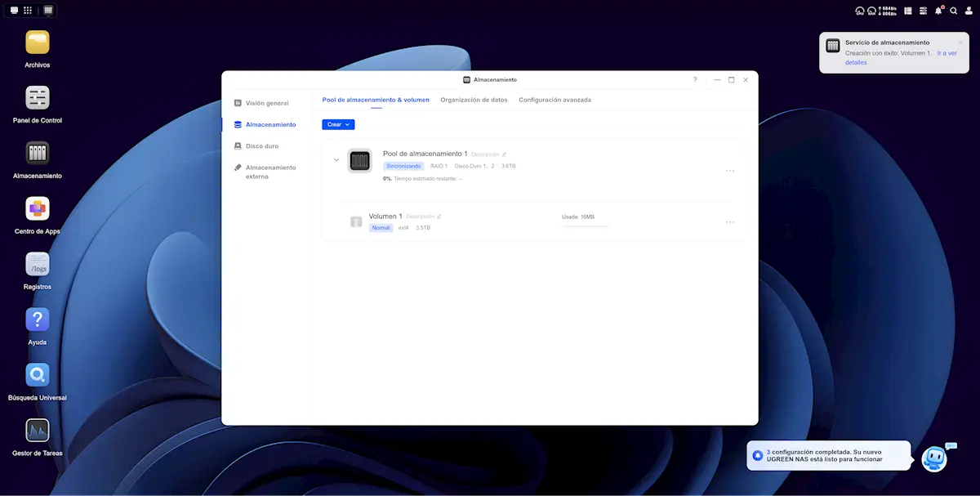
Task: Dismiss the Servicio de almacenamiento notification
Action: click(x=960, y=42)
